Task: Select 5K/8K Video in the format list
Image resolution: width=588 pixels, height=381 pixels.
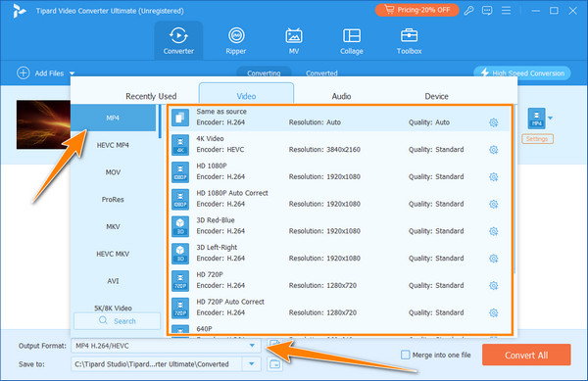Action: click(113, 308)
